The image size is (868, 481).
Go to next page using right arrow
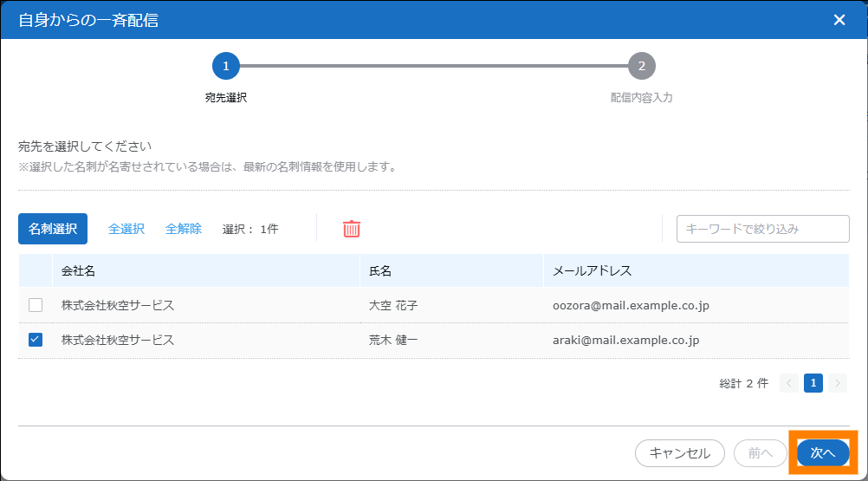837,383
